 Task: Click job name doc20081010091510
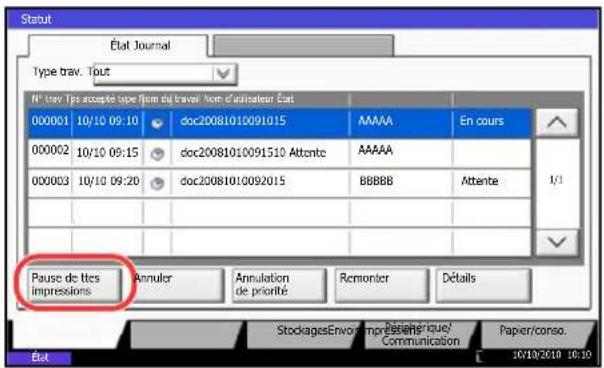click(x=233, y=153)
